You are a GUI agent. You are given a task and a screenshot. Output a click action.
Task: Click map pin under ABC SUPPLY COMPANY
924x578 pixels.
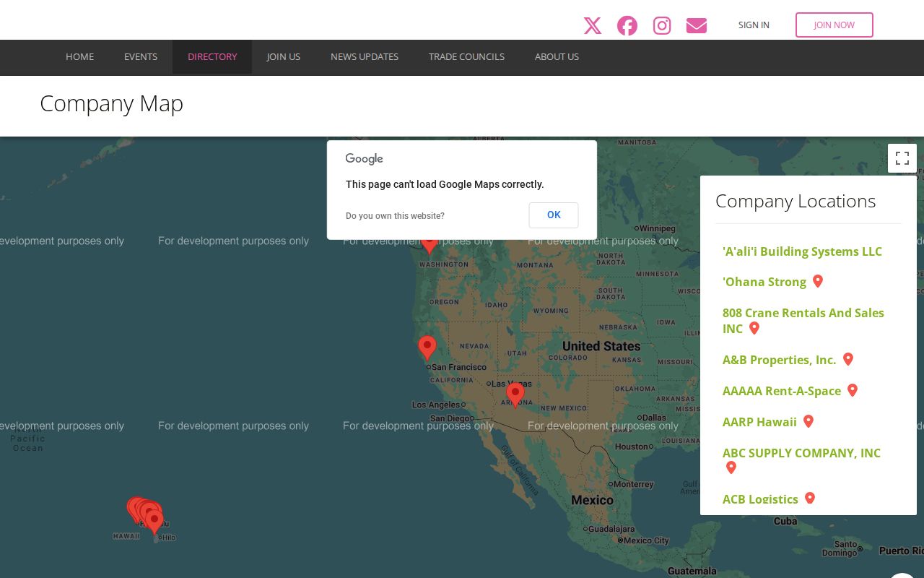pos(731,467)
